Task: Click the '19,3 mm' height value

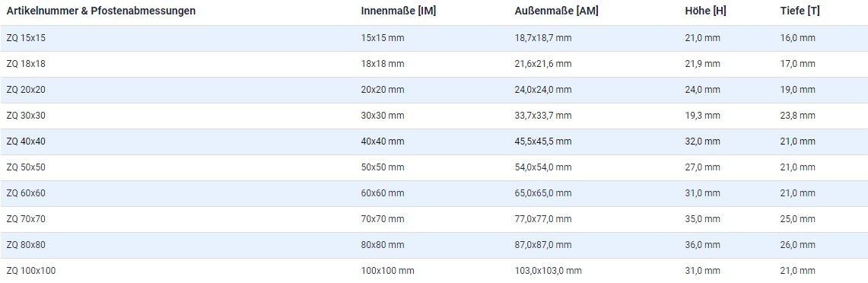Action: click(702, 116)
